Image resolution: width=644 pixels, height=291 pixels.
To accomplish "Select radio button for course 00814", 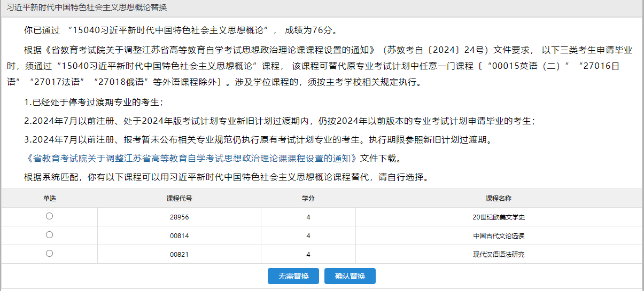I will click(x=49, y=235).
